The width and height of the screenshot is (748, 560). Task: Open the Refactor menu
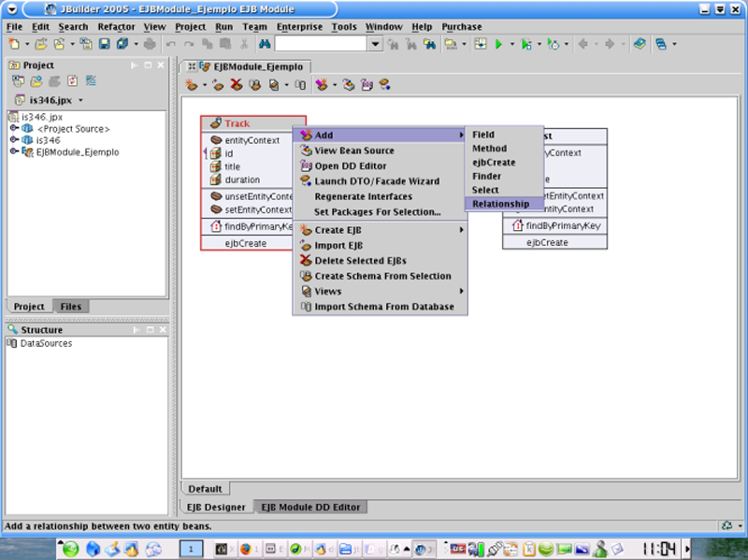tap(116, 27)
